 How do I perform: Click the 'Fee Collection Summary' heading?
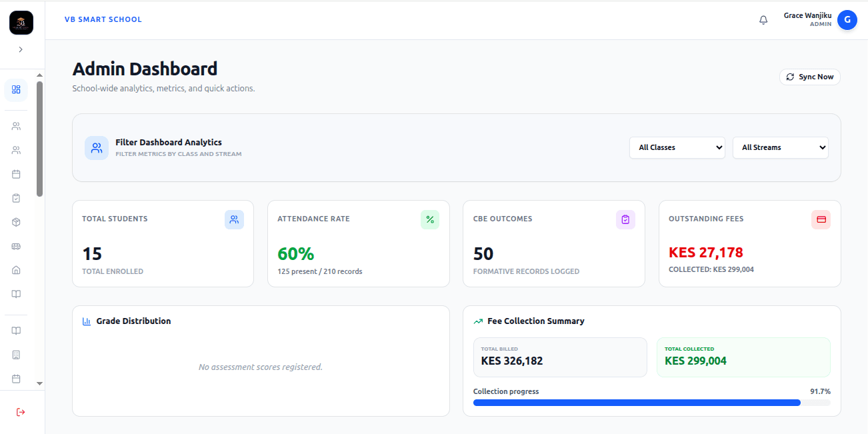pos(536,321)
